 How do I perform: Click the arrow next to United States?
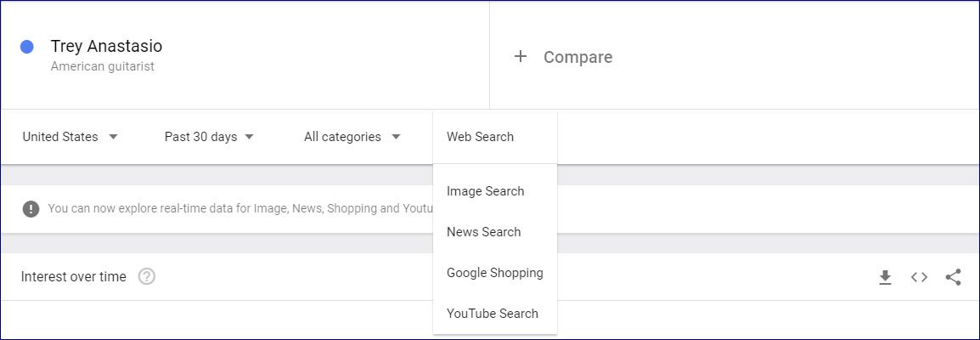point(113,137)
